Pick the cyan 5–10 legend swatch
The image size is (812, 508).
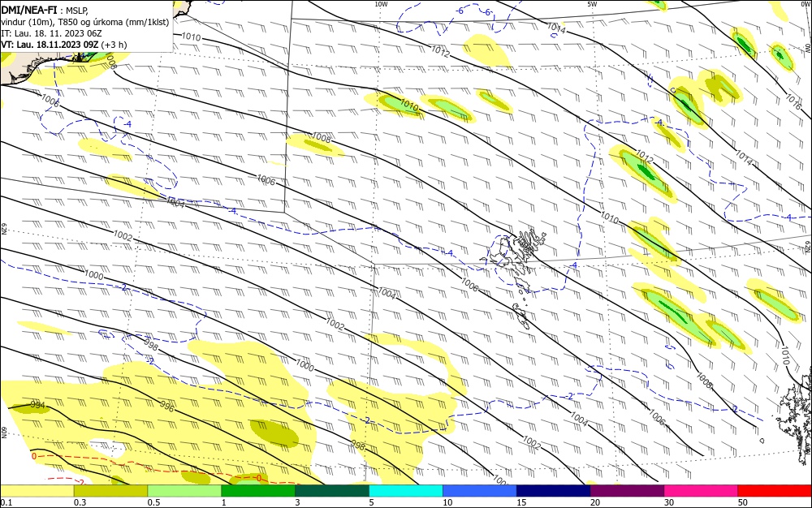click(x=406, y=491)
